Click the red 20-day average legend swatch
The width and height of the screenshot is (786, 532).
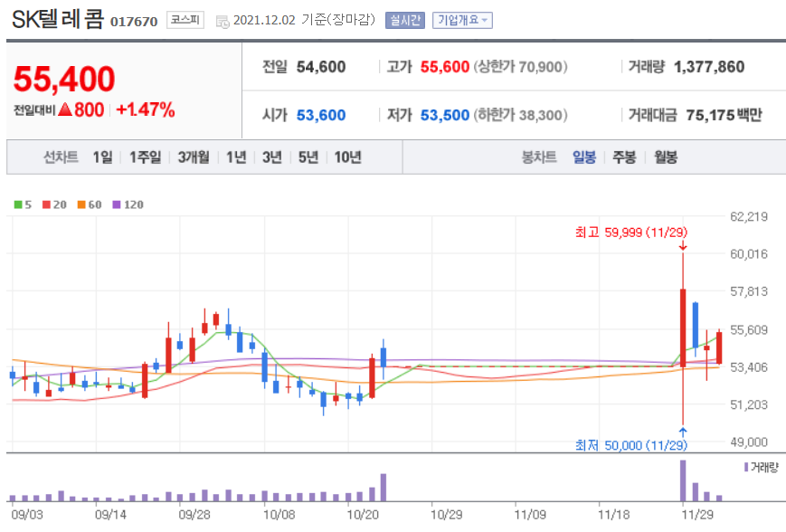pos(47,204)
